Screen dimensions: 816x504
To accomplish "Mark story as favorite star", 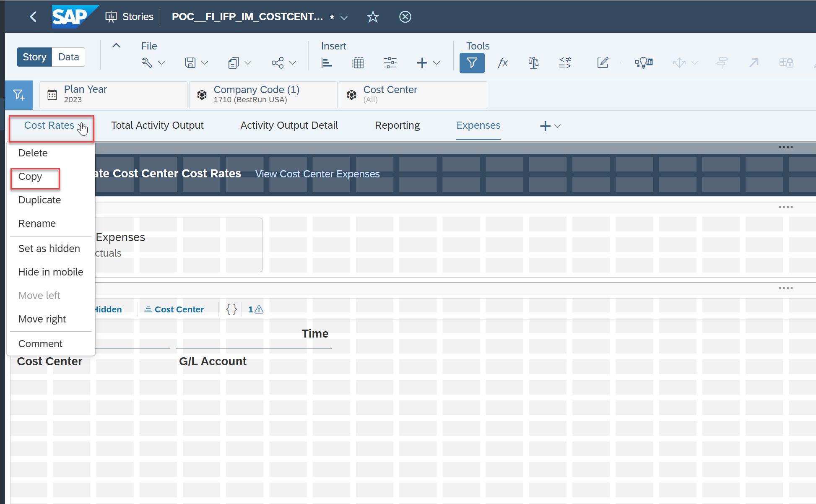I will 372,17.
